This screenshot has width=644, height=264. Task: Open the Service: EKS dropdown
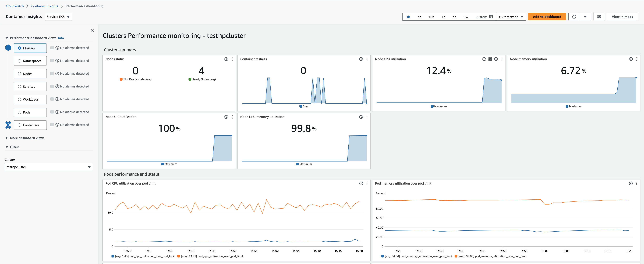[x=58, y=17]
